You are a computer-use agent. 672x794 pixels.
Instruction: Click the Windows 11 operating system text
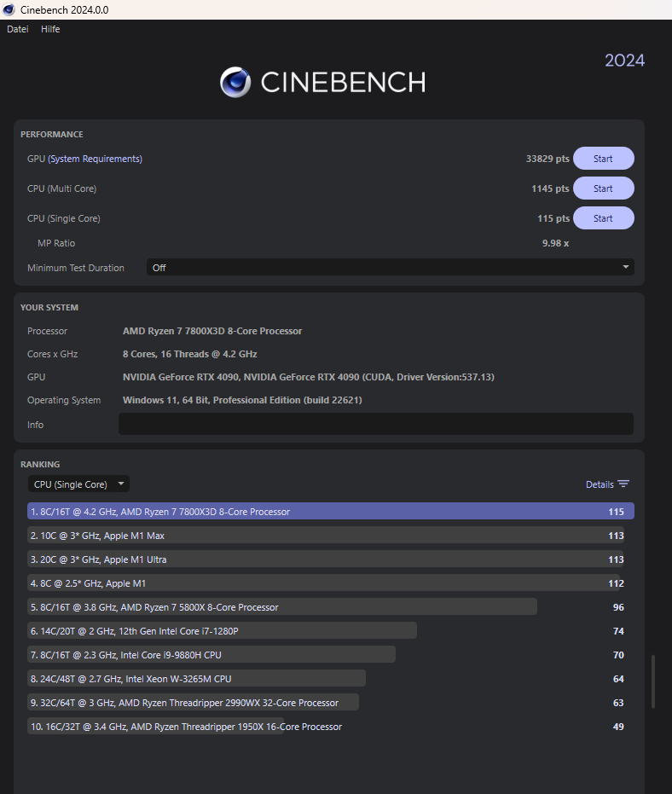[x=242, y=400]
